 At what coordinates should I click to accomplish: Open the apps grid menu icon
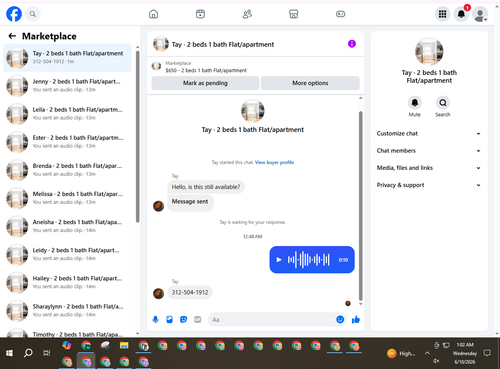pos(442,14)
